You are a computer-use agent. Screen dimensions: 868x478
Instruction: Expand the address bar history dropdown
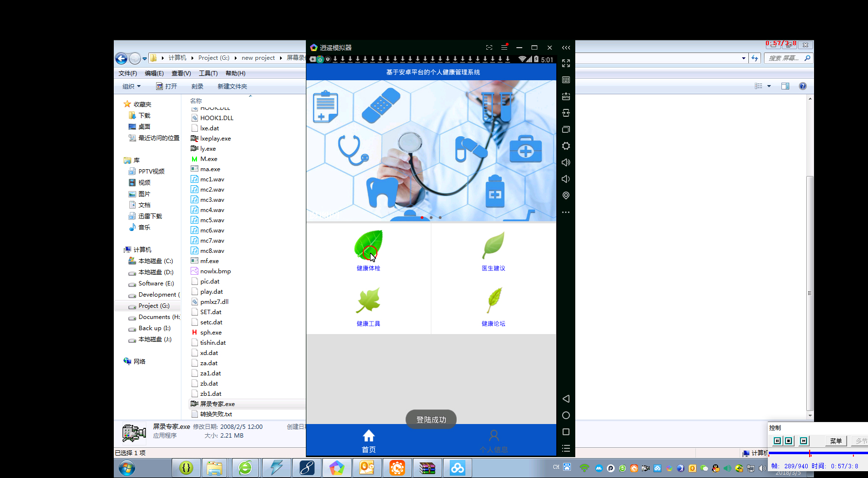click(x=744, y=58)
